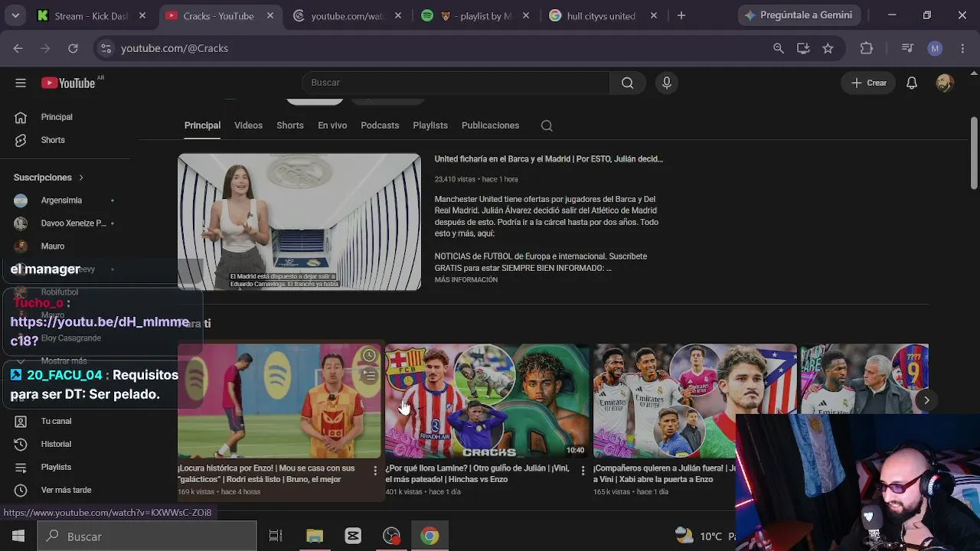The height and width of the screenshot is (551, 980).
Task: Click the Windows taskbar Buscar search box
Action: 147,536
